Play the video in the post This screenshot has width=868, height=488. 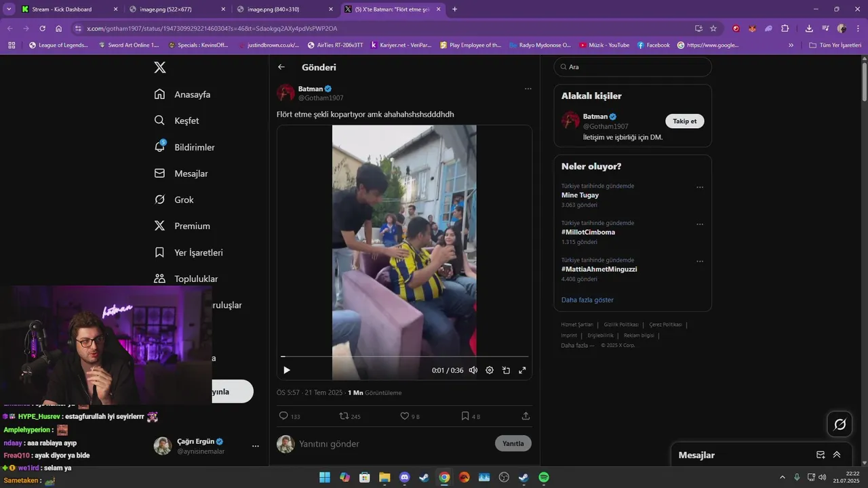pyautogui.click(x=287, y=370)
